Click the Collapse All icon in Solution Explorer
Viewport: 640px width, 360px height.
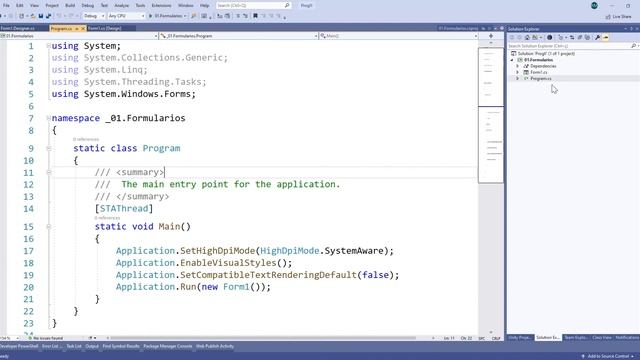click(580, 37)
